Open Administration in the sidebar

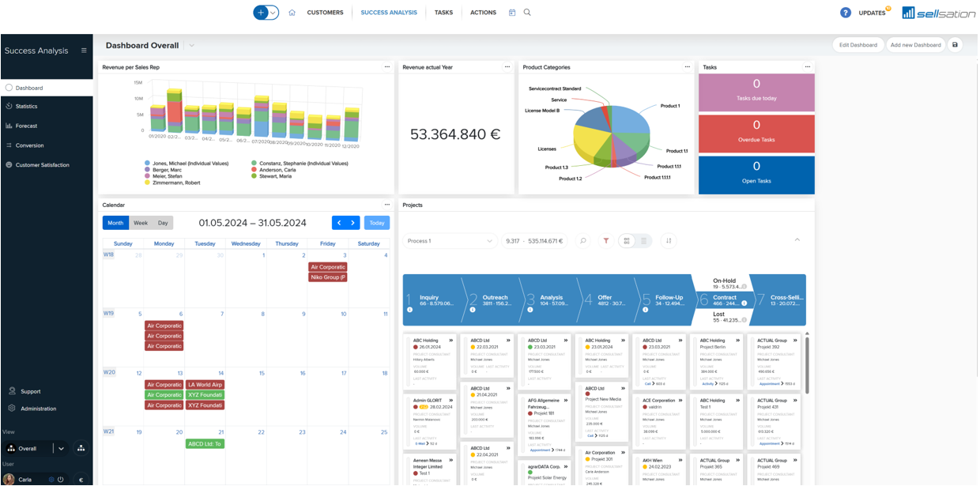[38, 409]
